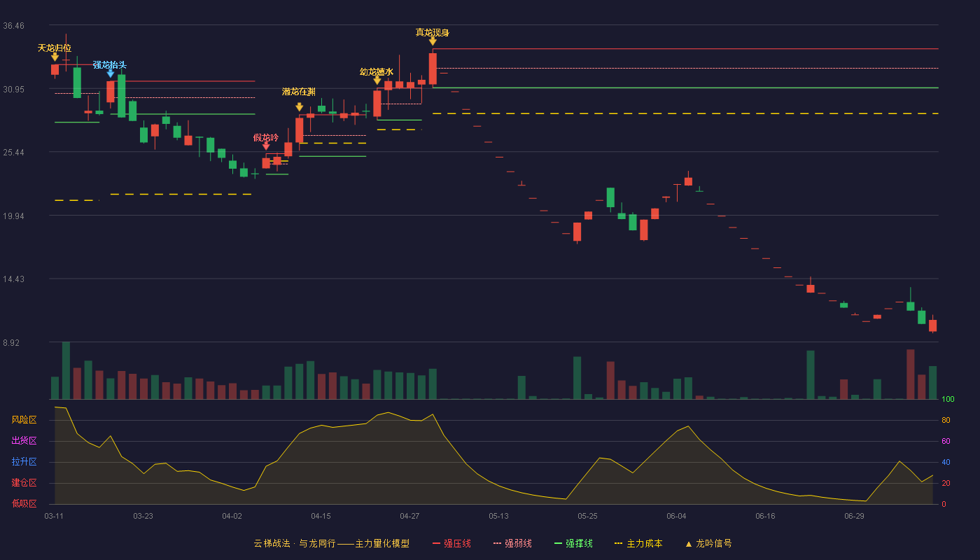Click the 低吸区 zone label
Viewport: 980px width, 560px height.
[24, 504]
